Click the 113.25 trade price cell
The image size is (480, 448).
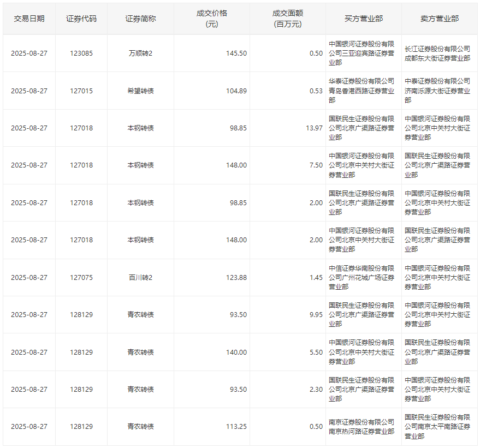(236, 426)
